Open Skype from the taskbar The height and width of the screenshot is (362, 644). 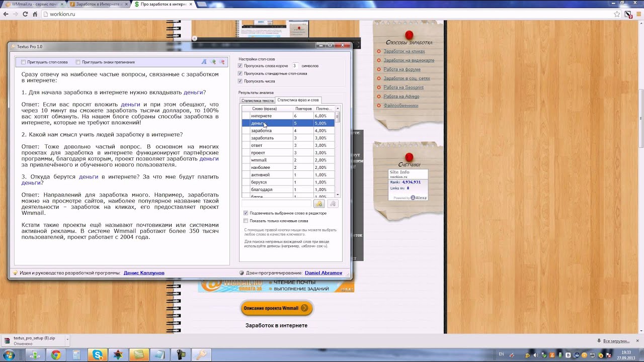click(x=97, y=355)
